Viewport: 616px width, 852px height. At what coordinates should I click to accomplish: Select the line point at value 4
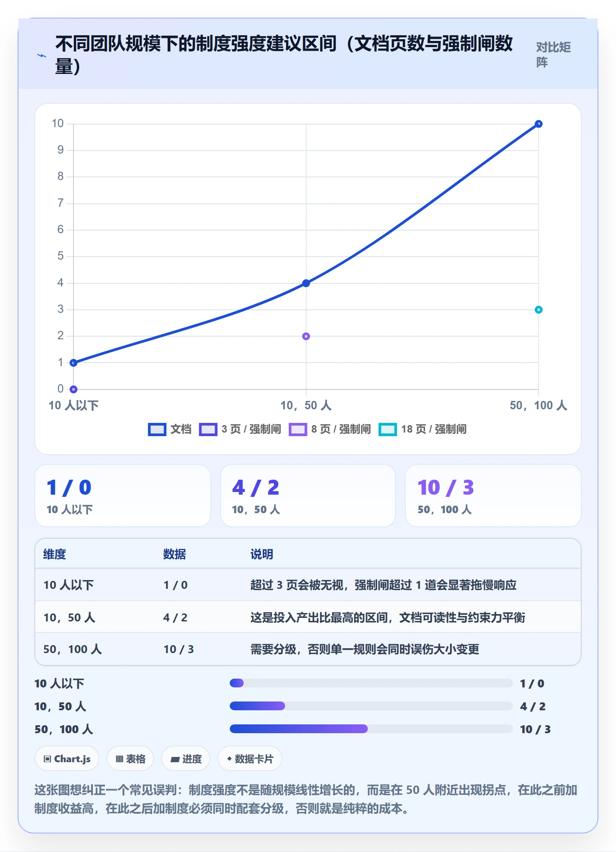[306, 283]
